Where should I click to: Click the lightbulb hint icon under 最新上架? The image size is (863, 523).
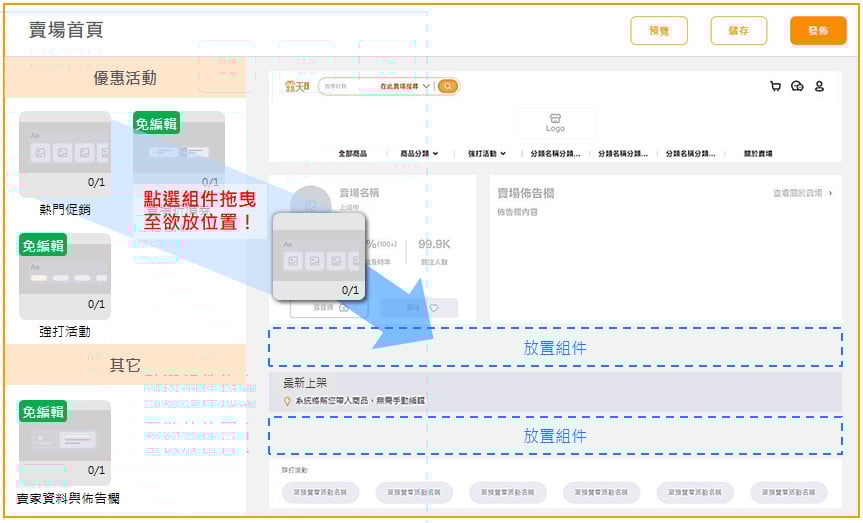pos(288,400)
